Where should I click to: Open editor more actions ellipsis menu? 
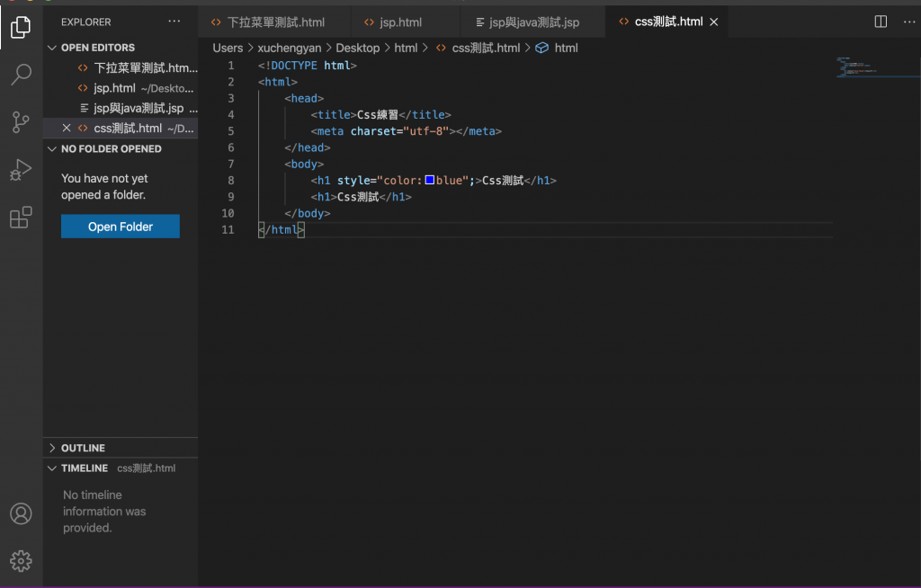(909, 22)
